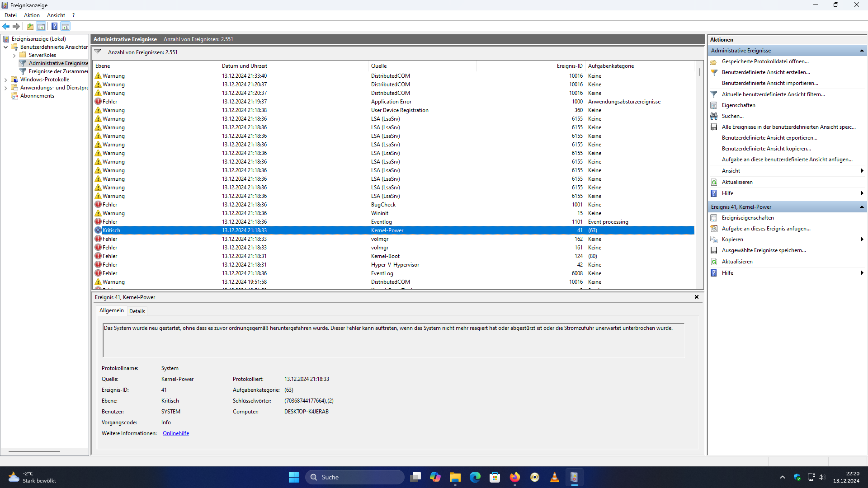
Task: Click the blue Help question mark toolbar icon
Action: coord(54,26)
